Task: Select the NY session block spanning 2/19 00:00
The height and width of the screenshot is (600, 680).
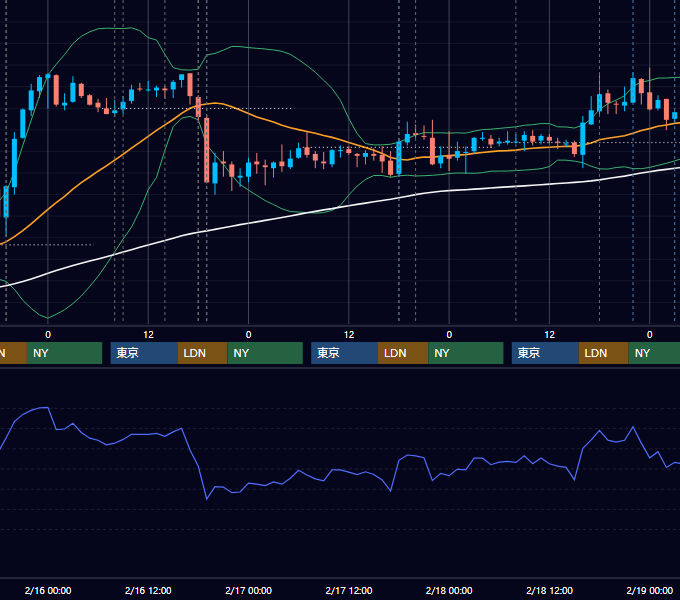Action: 654,353
